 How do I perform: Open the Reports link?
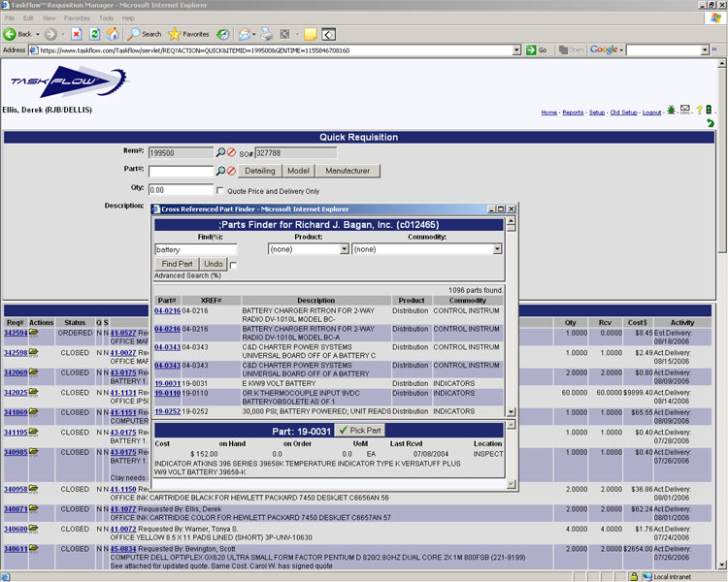point(573,113)
